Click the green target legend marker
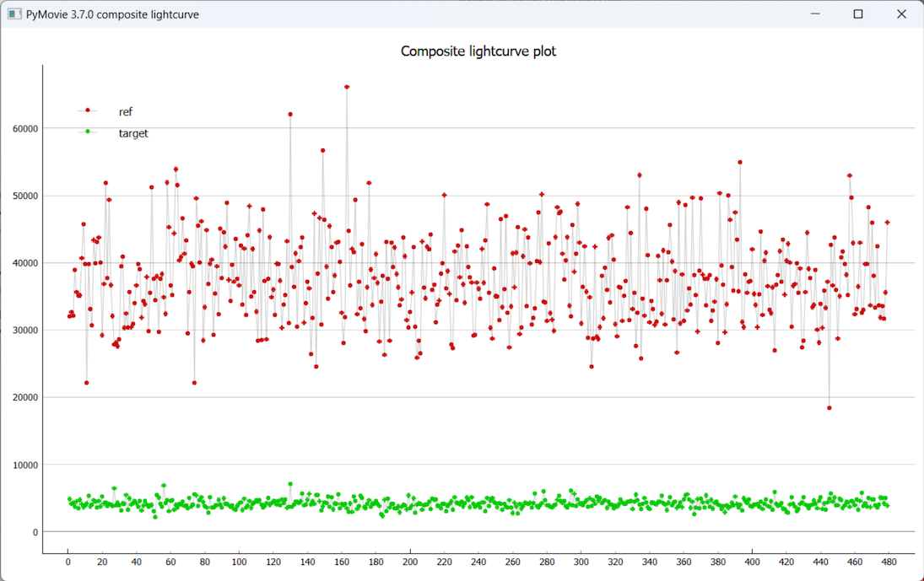 87,132
